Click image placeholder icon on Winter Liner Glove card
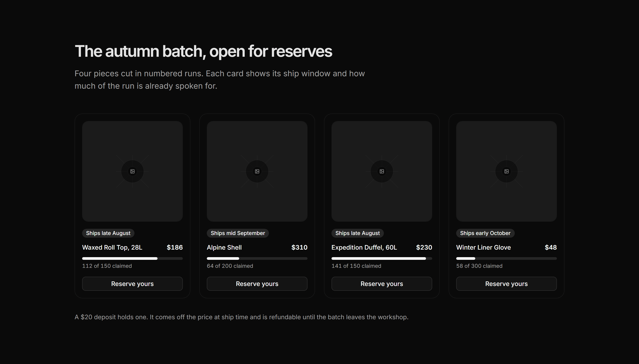Image resolution: width=639 pixels, height=364 pixels. coord(506,171)
